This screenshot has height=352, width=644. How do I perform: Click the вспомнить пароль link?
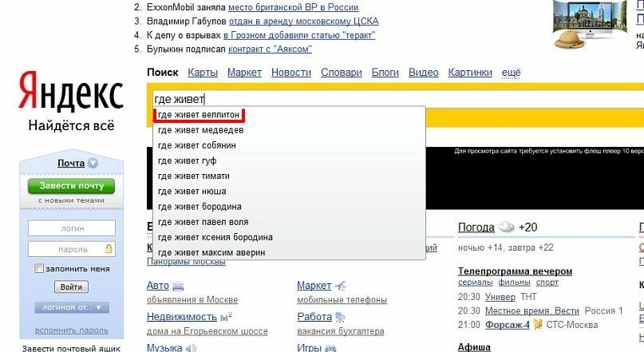tap(72, 330)
